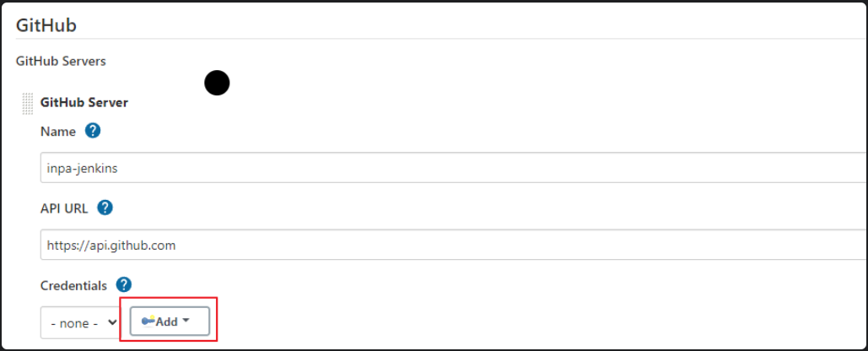Click the chevron on the credentials select
The image size is (868, 351).
[x=112, y=323]
